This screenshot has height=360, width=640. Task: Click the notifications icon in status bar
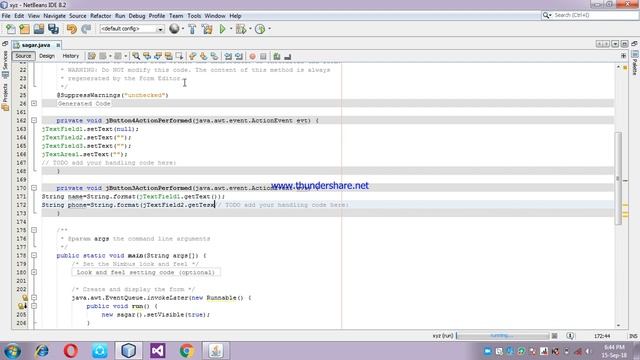(570, 336)
